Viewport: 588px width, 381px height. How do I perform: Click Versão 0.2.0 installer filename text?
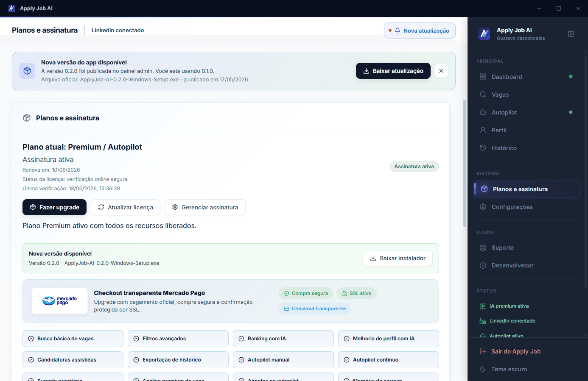click(94, 263)
